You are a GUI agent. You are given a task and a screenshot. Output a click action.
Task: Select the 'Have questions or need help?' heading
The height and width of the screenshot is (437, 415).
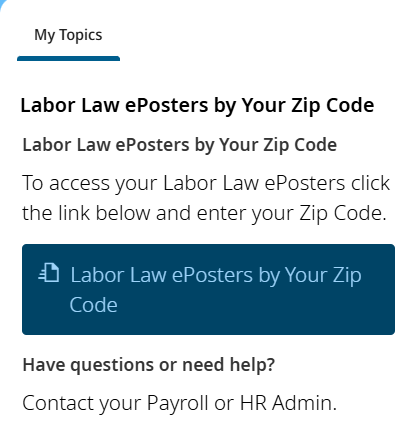[x=149, y=365]
